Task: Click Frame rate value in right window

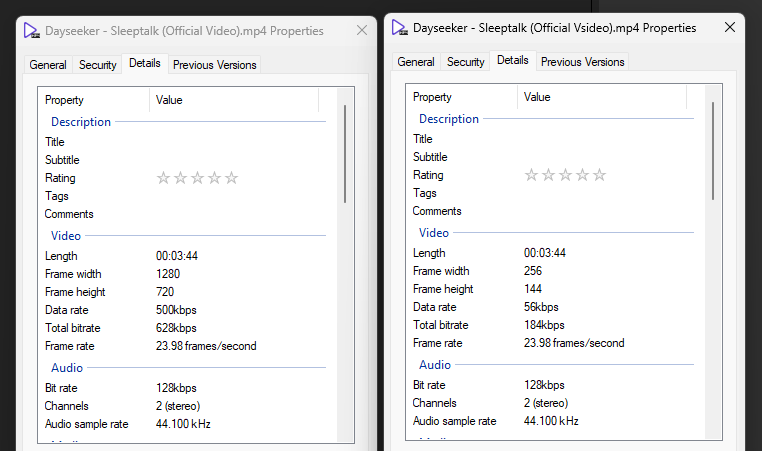Action: point(574,343)
